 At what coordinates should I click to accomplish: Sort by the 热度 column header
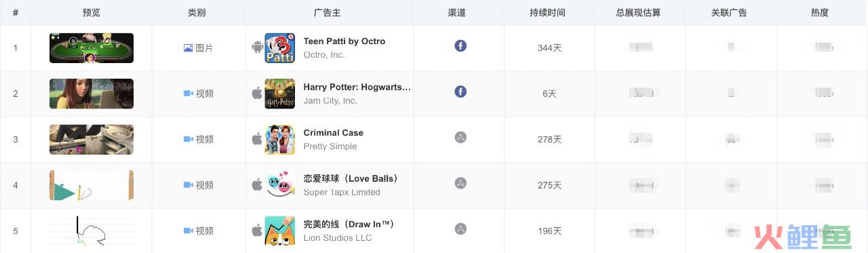click(x=820, y=13)
